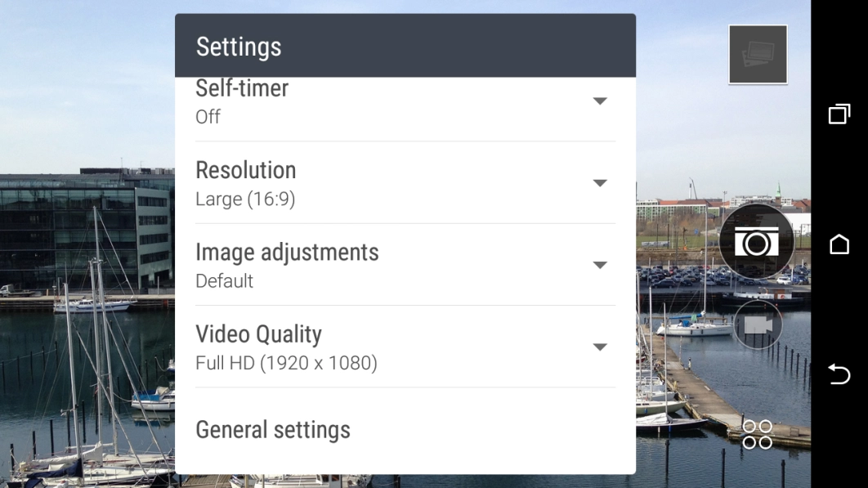Screen dimensions: 868x488
Task: Start recording with the camcorder button
Action: click(x=758, y=325)
